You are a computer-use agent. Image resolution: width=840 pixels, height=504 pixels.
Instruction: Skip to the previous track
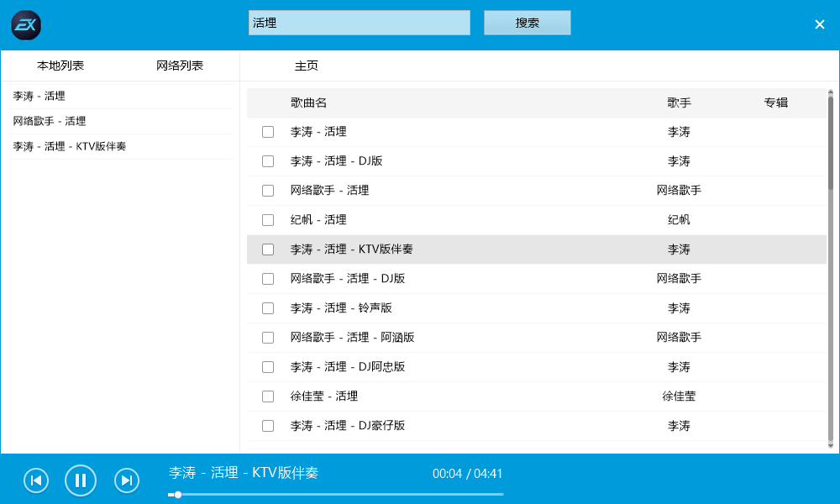[35, 480]
